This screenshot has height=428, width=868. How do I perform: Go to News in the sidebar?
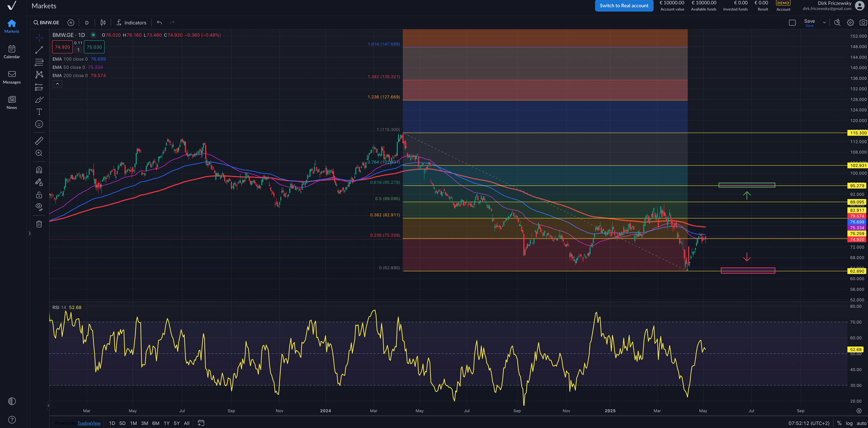tap(12, 102)
